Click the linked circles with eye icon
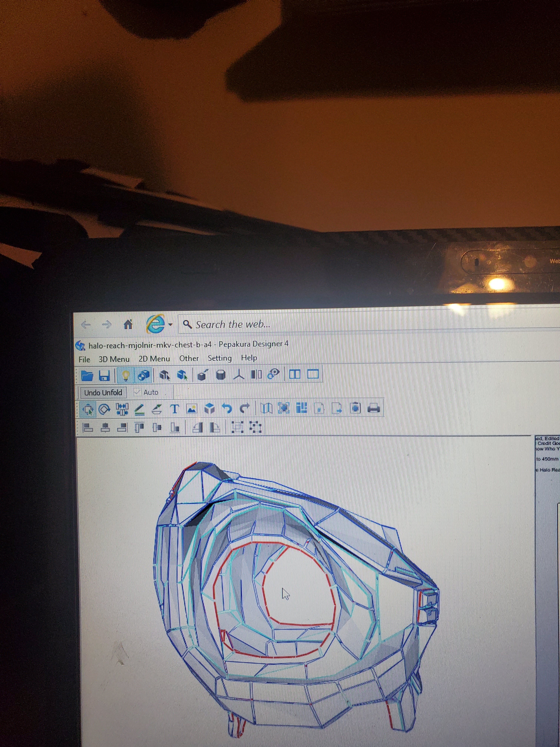560x747 pixels. coord(273,374)
